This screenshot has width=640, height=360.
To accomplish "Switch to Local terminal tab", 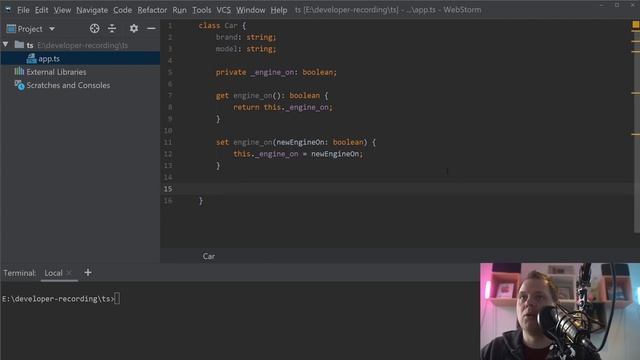I will tap(53, 273).
